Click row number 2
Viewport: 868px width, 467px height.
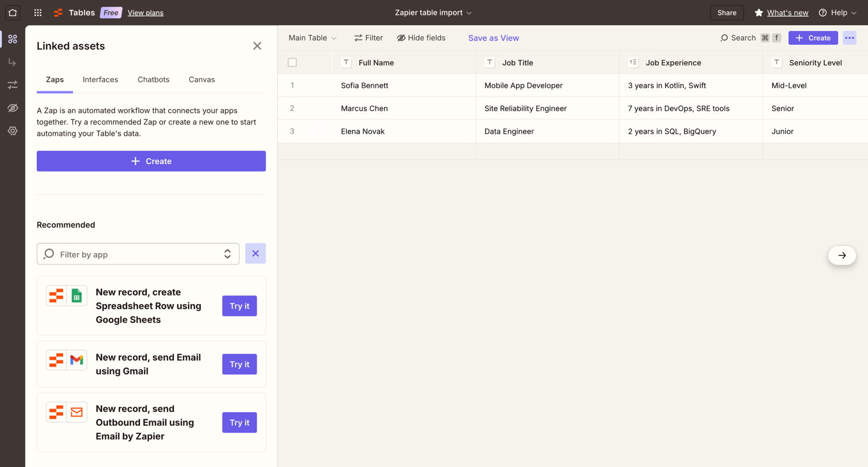(x=292, y=108)
